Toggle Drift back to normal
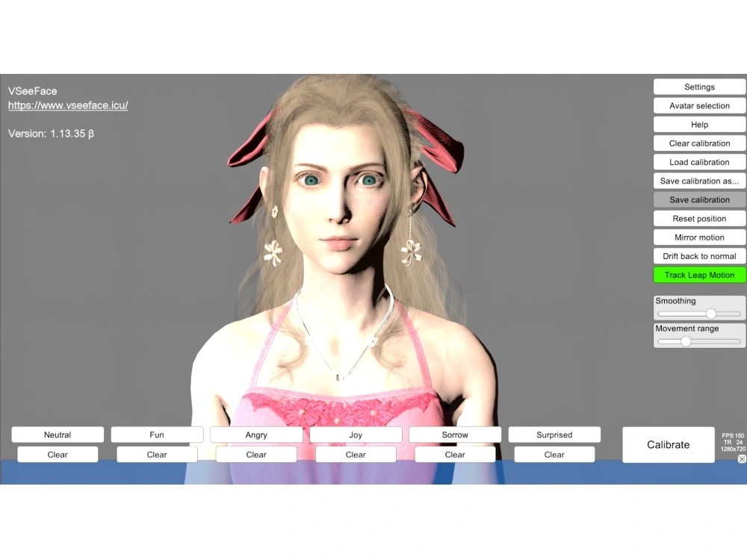This screenshot has height=560, width=747. click(x=699, y=256)
